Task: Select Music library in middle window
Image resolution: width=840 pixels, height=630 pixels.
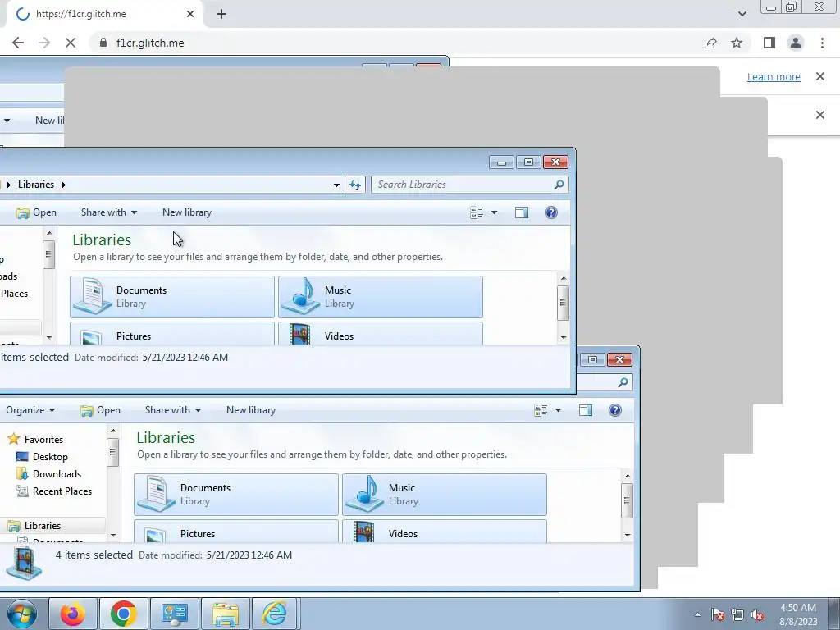Action: [x=381, y=297]
